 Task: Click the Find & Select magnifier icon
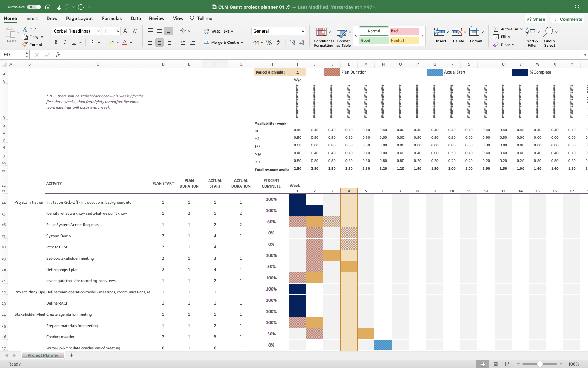pyautogui.click(x=548, y=32)
